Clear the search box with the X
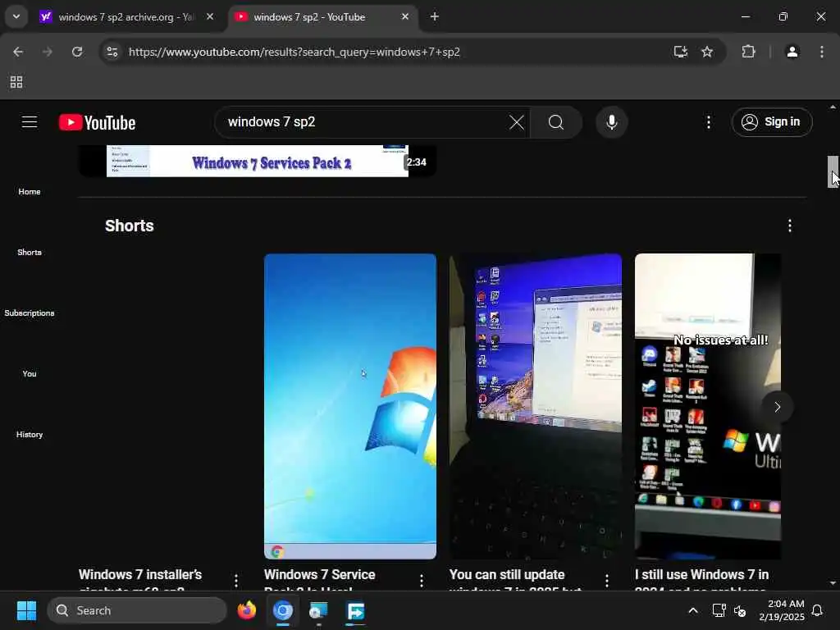 pyautogui.click(x=517, y=122)
